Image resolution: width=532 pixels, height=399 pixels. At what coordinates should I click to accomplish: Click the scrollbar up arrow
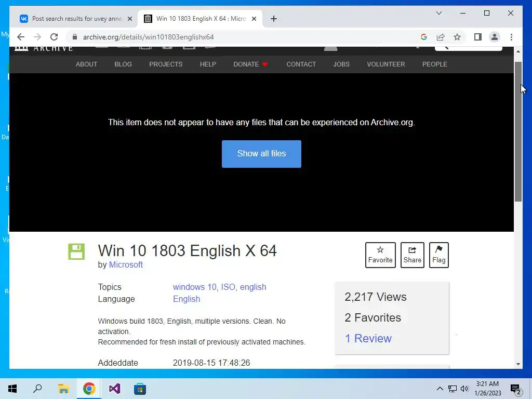point(518,51)
